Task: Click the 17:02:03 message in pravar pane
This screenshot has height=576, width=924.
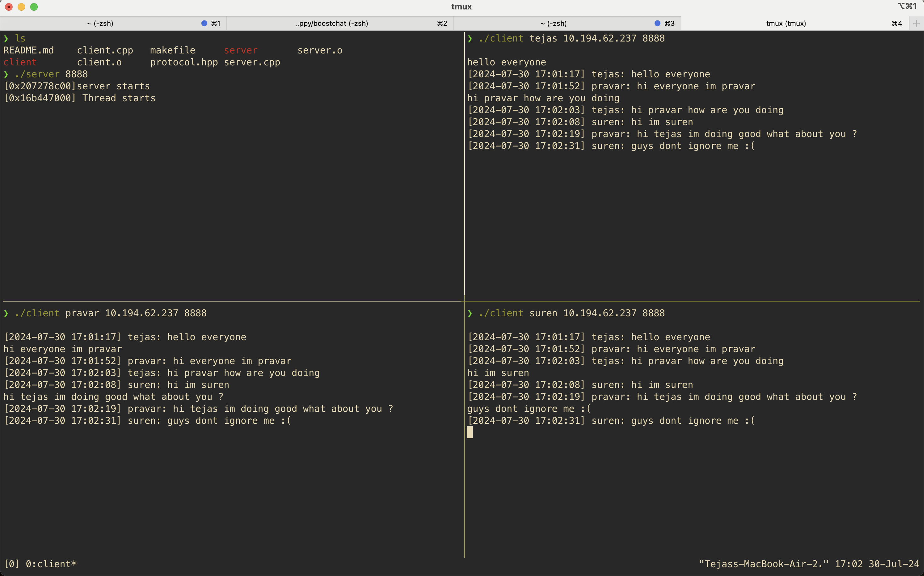Action: pyautogui.click(x=162, y=373)
